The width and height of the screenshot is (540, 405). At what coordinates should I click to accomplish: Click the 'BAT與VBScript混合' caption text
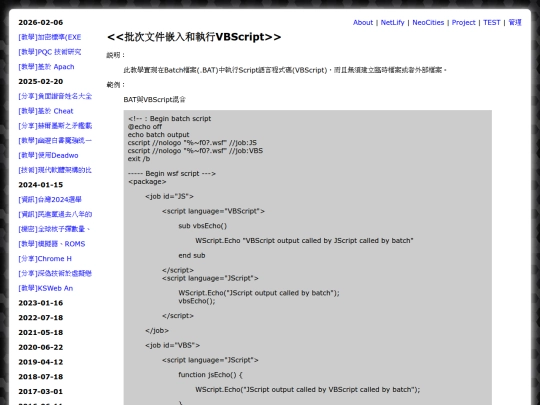tap(155, 100)
